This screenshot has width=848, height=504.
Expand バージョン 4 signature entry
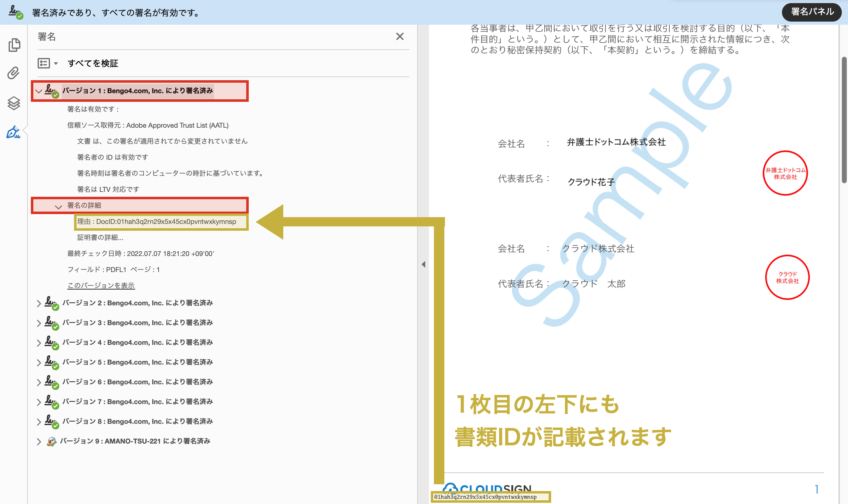click(39, 343)
